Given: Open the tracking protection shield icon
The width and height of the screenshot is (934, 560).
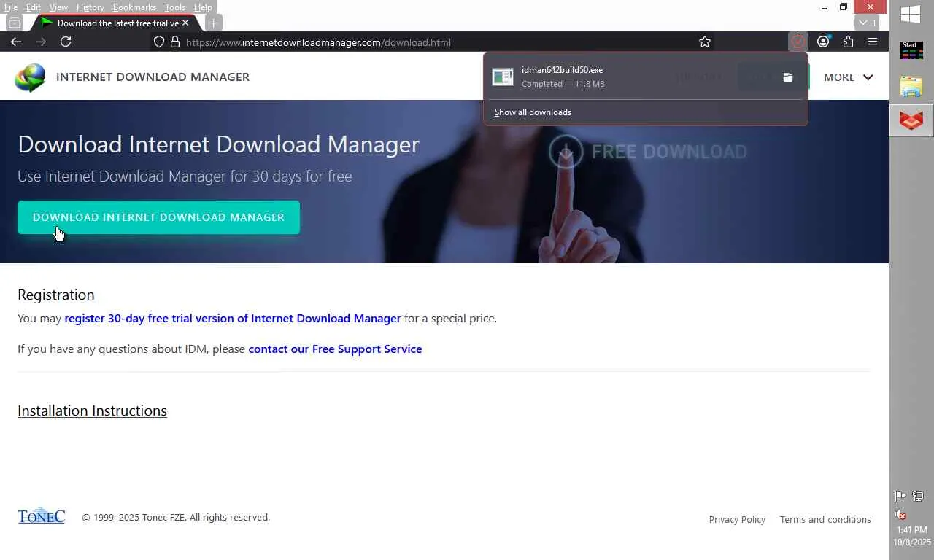Looking at the screenshot, I should [x=159, y=42].
